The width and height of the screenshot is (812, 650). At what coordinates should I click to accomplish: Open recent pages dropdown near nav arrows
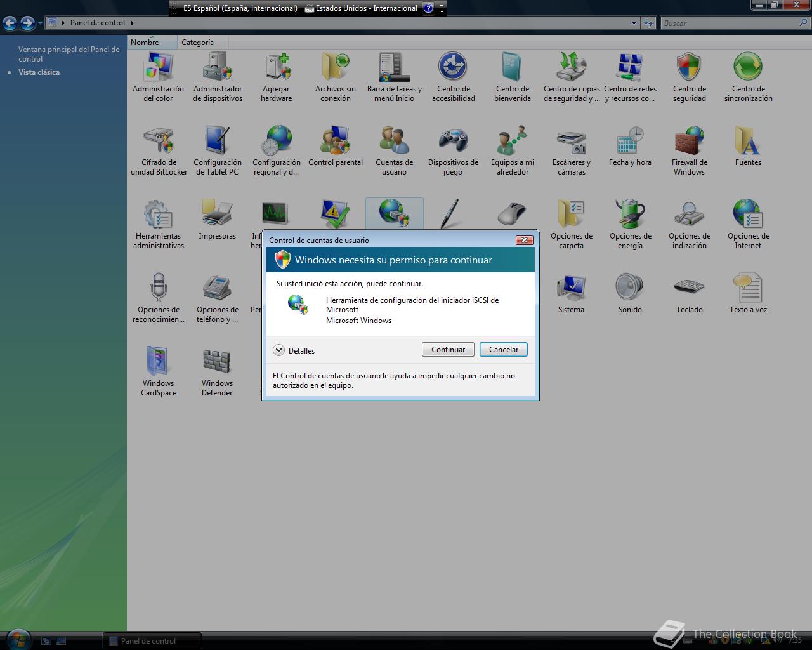[40, 23]
